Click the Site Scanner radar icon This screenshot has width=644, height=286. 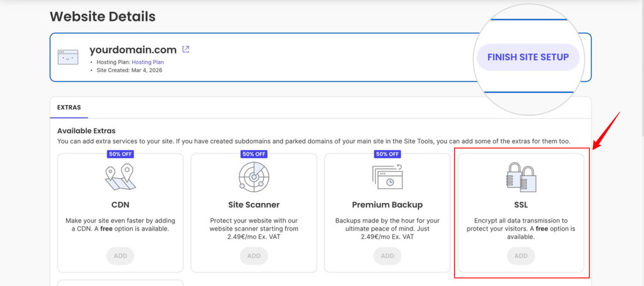pyautogui.click(x=254, y=176)
